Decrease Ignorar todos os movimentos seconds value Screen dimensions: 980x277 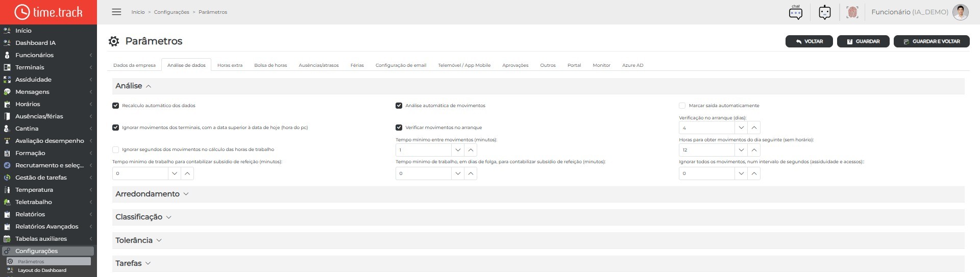(x=741, y=173)
